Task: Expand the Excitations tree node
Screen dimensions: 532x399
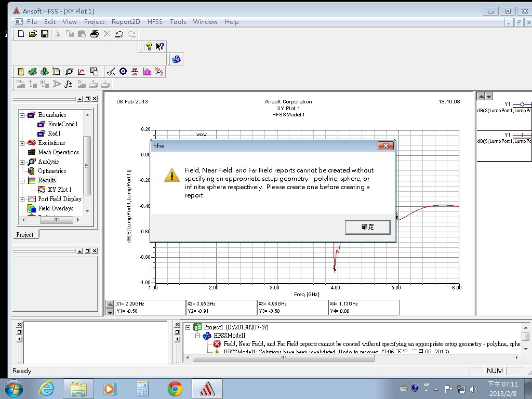Action: (x=22, y=143)
